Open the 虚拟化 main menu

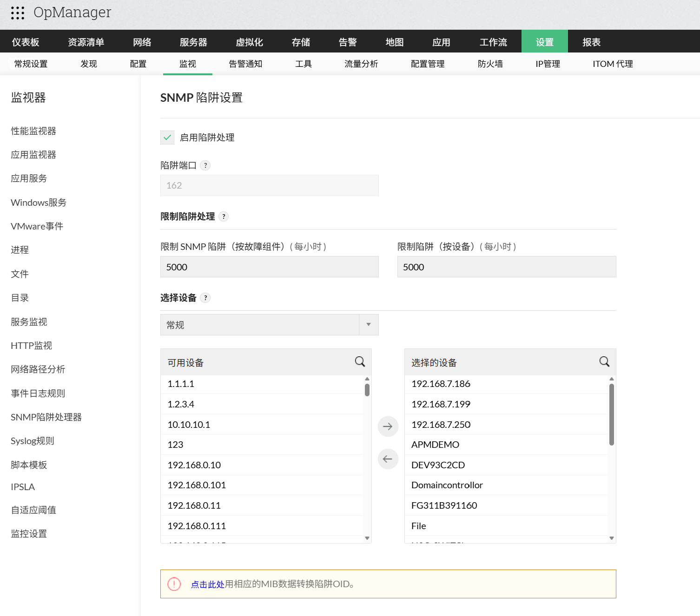tap(250, 42)
